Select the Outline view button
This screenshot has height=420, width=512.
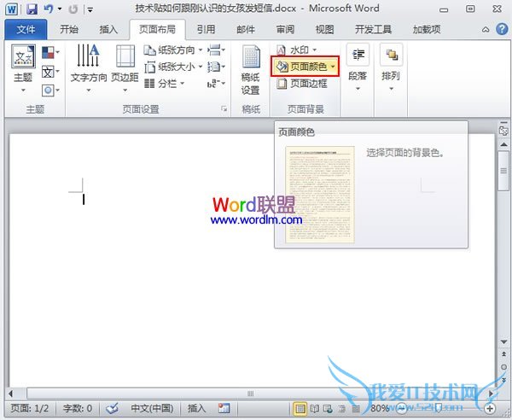(x=342, y=409)
